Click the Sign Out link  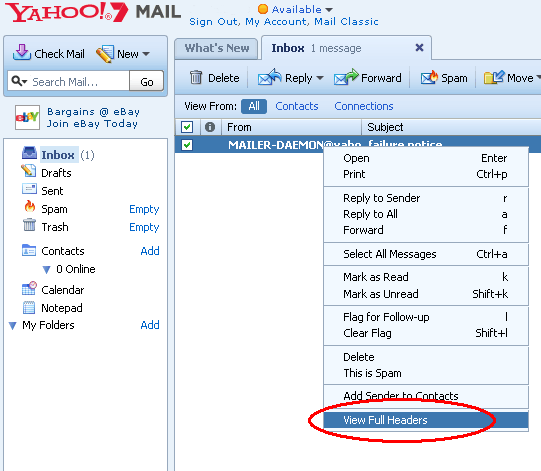[213, 21]
